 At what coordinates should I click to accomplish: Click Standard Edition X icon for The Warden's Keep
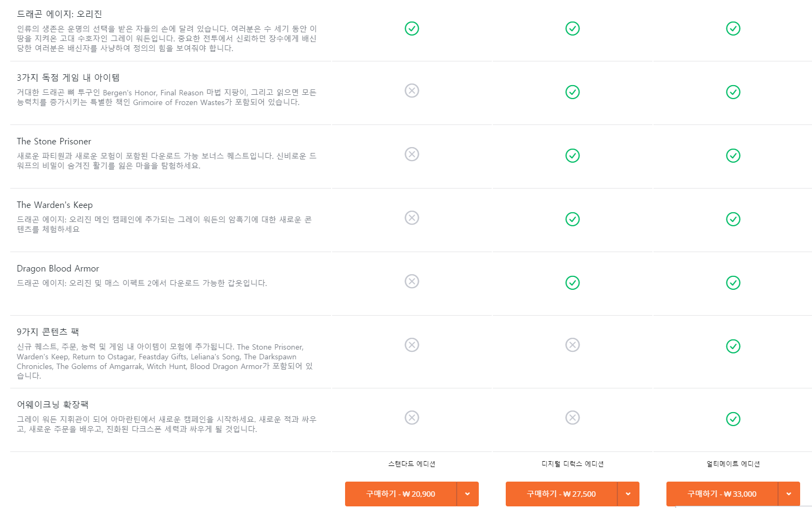412,218
